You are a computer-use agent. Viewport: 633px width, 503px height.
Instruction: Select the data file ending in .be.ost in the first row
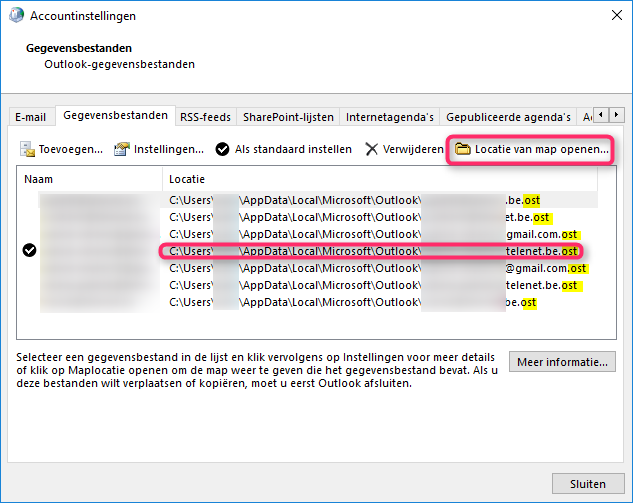point(317,200)
